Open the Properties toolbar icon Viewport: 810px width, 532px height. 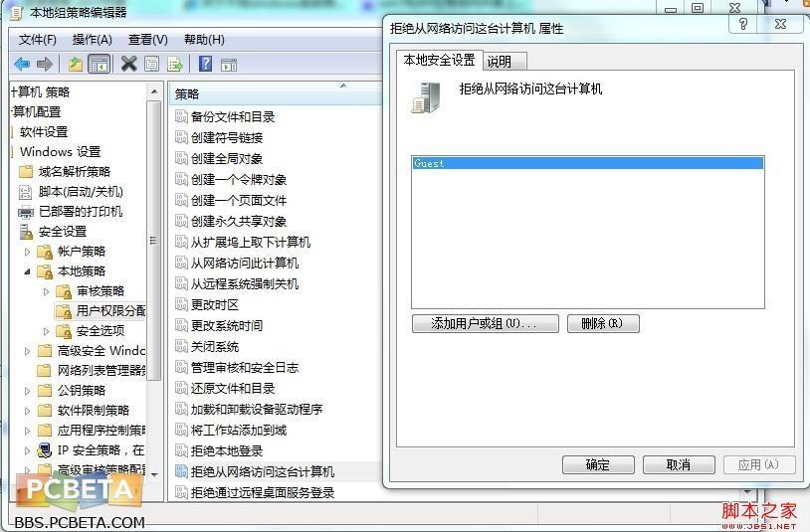tap(152, 64)
